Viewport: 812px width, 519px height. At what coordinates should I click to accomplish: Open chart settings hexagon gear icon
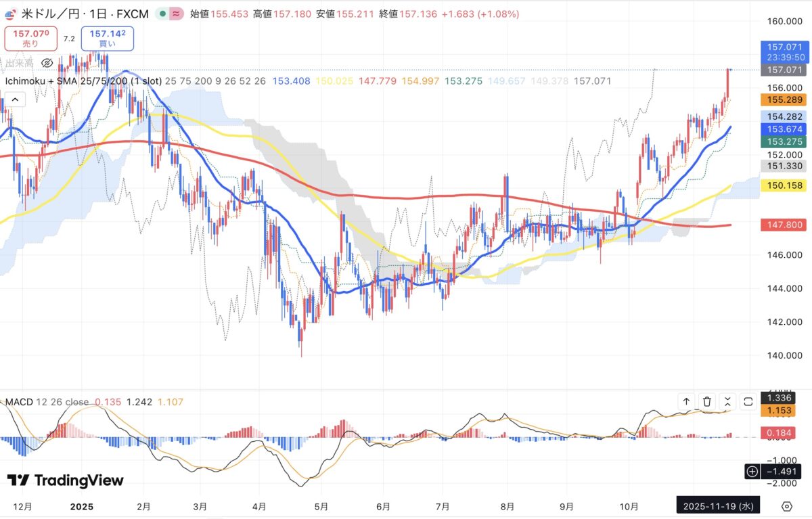pyautogui.click(x=786, y=505)
